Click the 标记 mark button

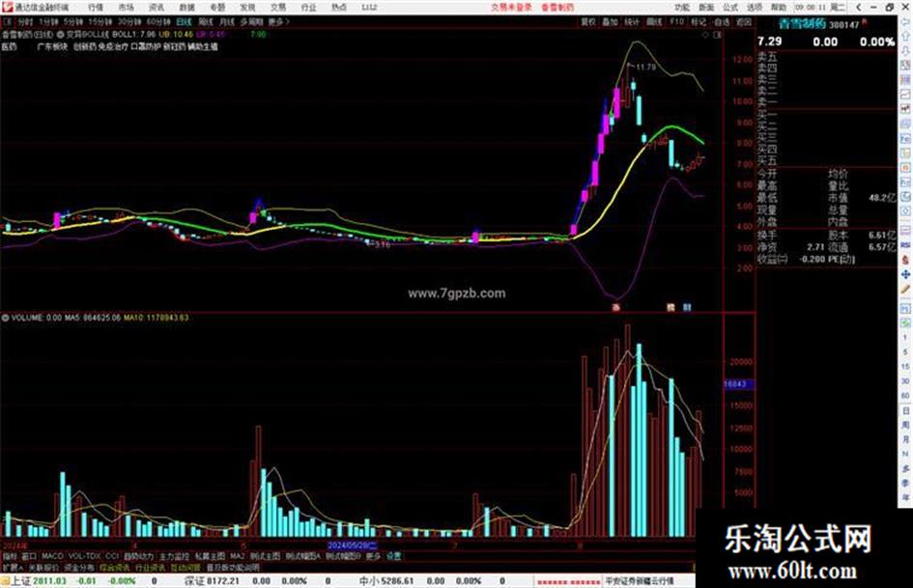(699, 21)
